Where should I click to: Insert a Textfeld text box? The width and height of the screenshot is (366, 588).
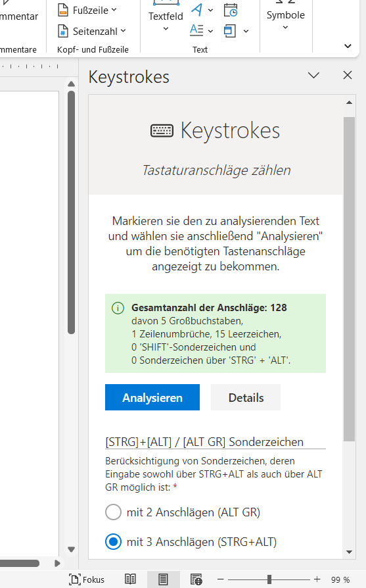point(166,17)
